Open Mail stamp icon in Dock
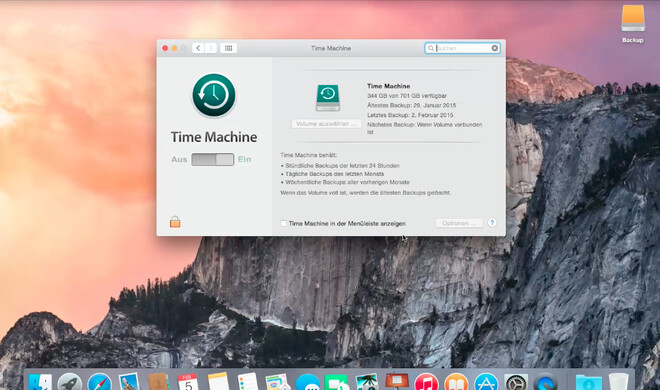 click(129, 382)
